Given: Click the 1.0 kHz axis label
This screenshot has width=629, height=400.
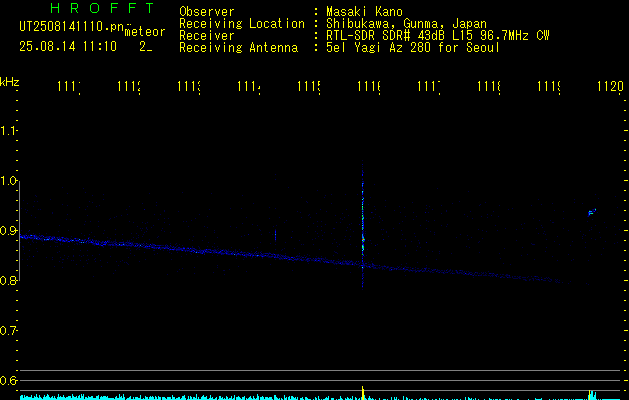Looking at the screenshot, I should (8, 181).
